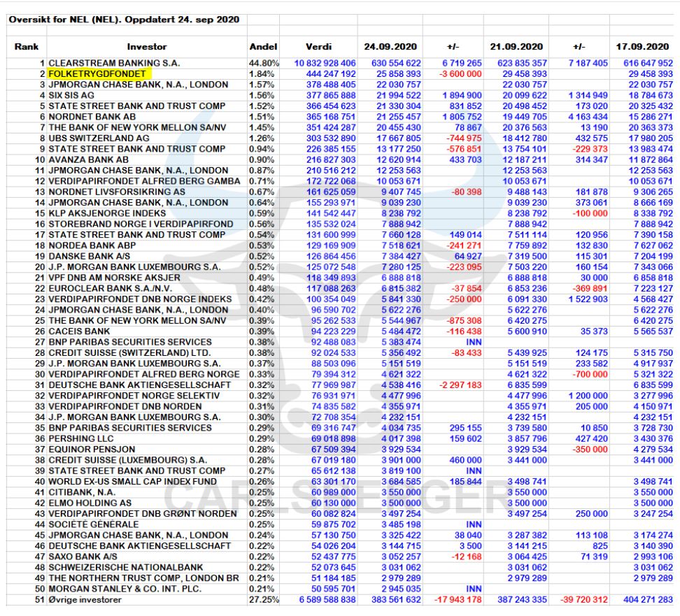Select VPF DNB AM NORSKE AKSJER cell
Image resolution: width=680 pixels, height=616 pixels.
click(x=114, y=278)
